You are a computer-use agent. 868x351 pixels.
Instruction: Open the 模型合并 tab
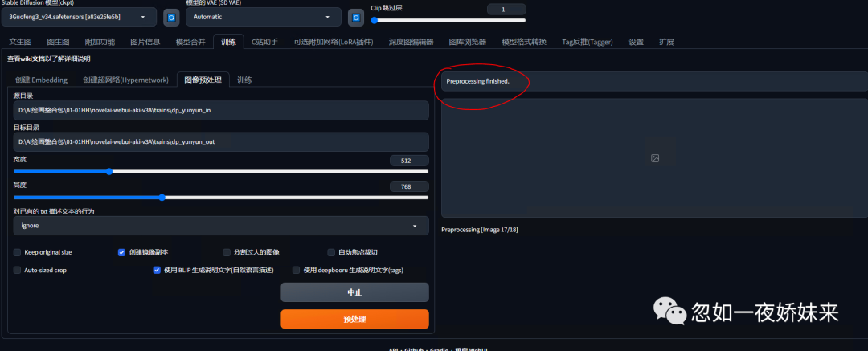(x=190, y=42)
